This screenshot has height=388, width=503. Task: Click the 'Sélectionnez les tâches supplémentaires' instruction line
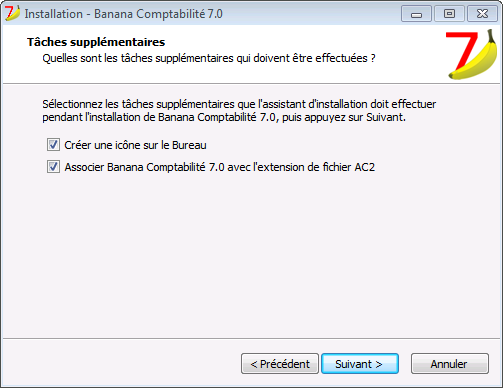pos(239,104)
